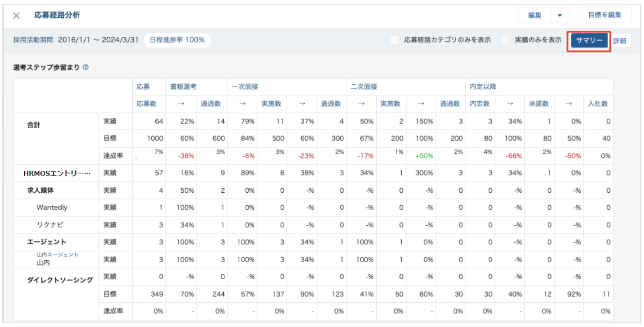This screenshot has width=644, height=327.
Task: Click the 内定以降 column header
Action: 483,87
